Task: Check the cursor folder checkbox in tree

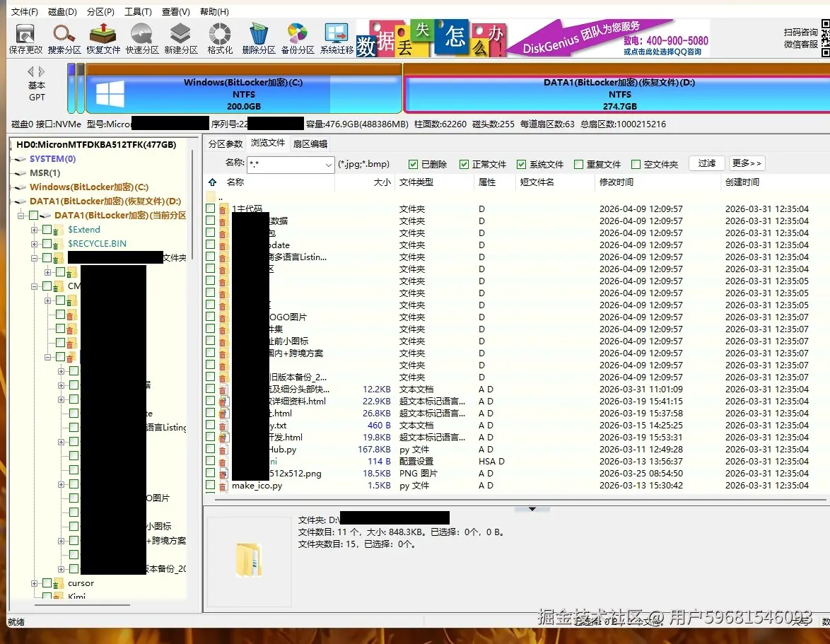Action: [x=47, y=582]
